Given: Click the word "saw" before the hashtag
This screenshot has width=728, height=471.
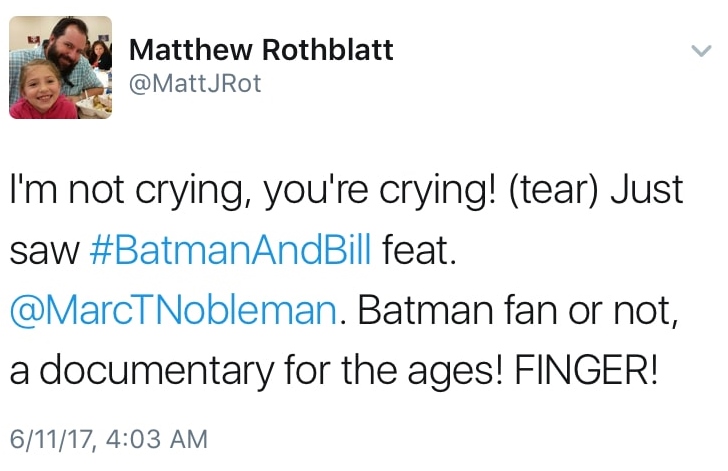Looking at the screenshot, I should click(x=44, y=250).
